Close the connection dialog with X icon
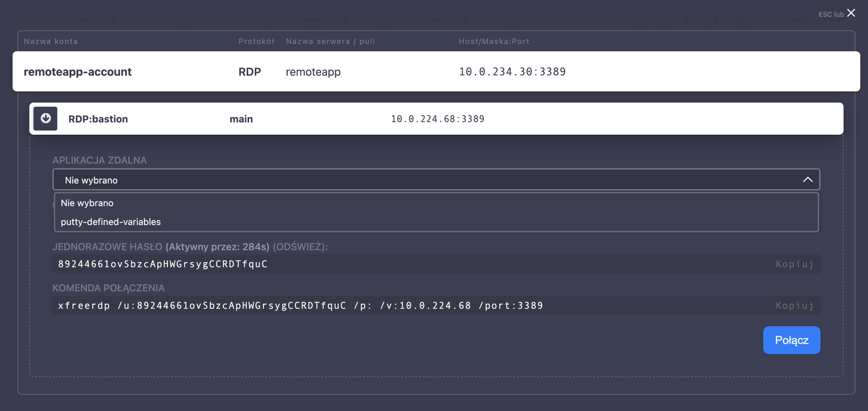868x411 pixels. pyautogui.click(x=851, y=13)
